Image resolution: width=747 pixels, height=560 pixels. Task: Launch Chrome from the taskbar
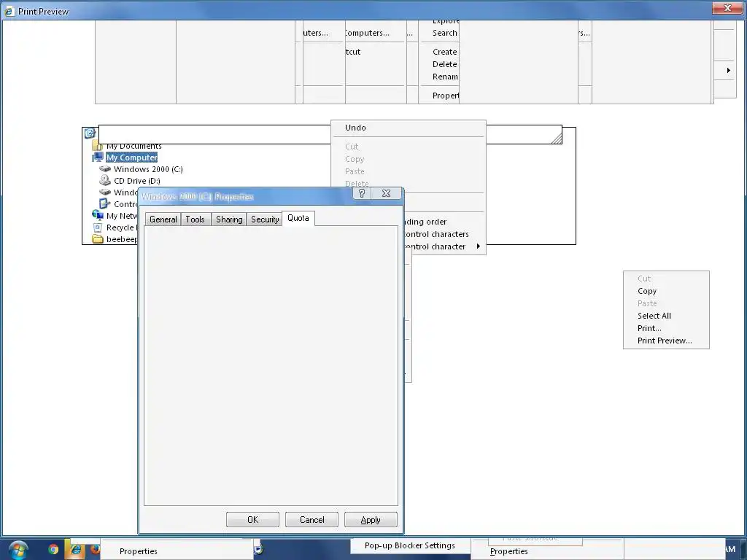(53, 550)
